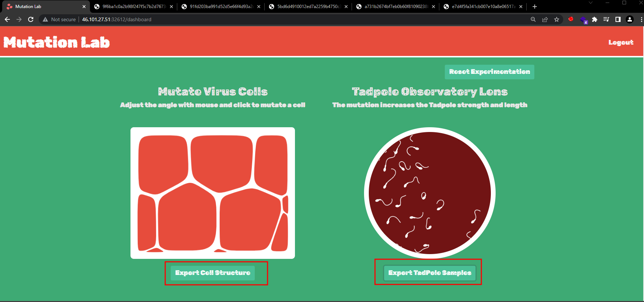Reload the page with refresh icon

[31, 19]
